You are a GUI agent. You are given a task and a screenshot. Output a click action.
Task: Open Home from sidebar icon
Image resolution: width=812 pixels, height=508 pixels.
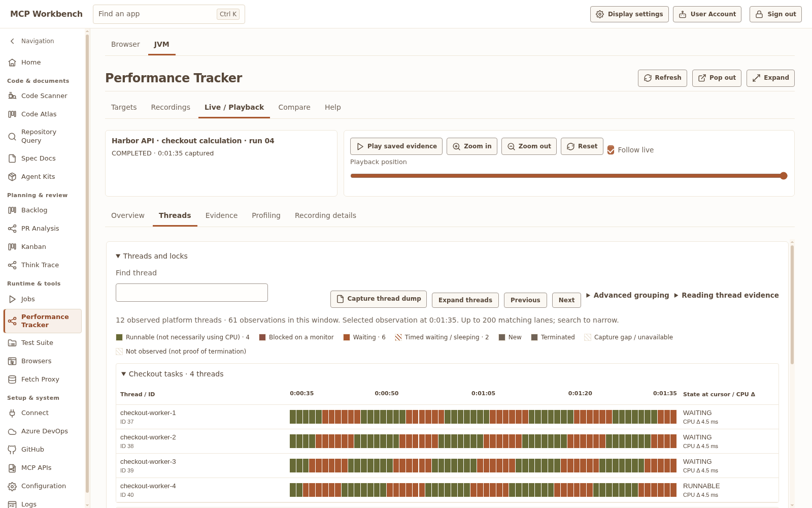(x=12, y=62)
